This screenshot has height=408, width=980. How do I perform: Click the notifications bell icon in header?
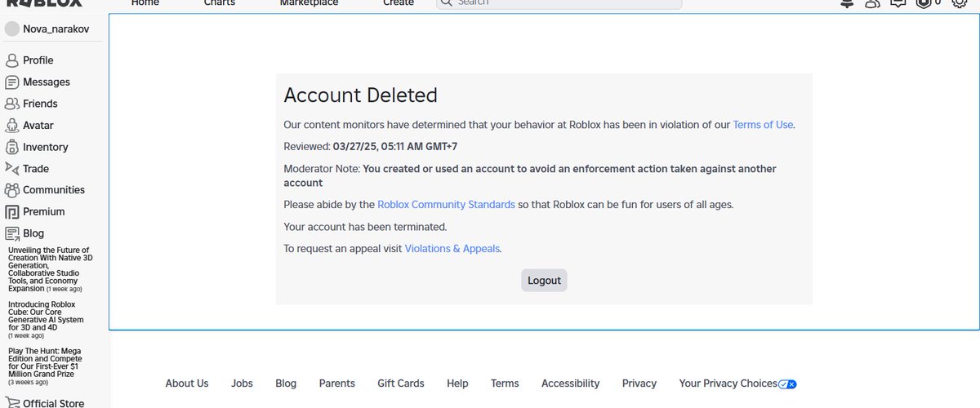pos(847,3)
